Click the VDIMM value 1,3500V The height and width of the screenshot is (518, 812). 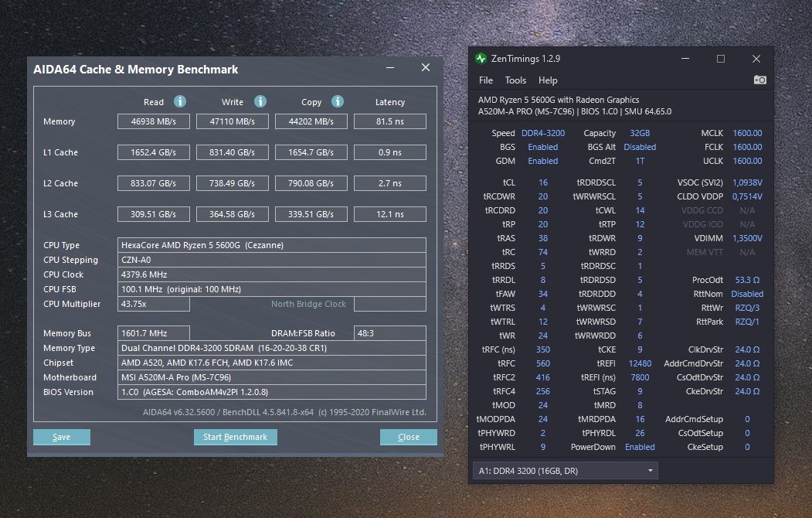(x=747, y=238)
